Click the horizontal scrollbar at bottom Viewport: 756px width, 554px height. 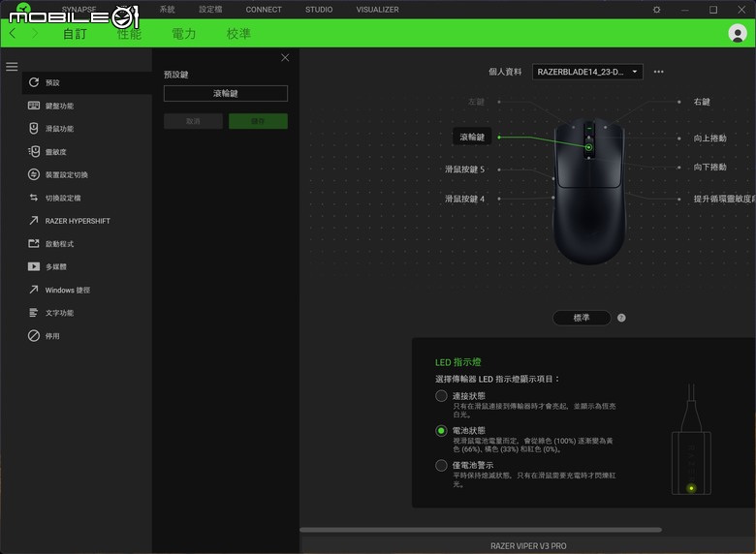(480, 530)
